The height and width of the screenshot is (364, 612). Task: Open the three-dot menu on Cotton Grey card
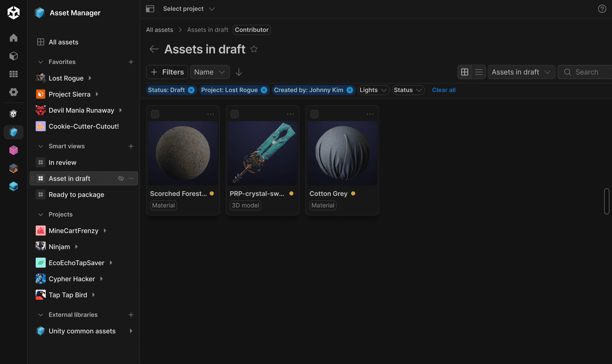pyautogui.click(x=370, y=114)
